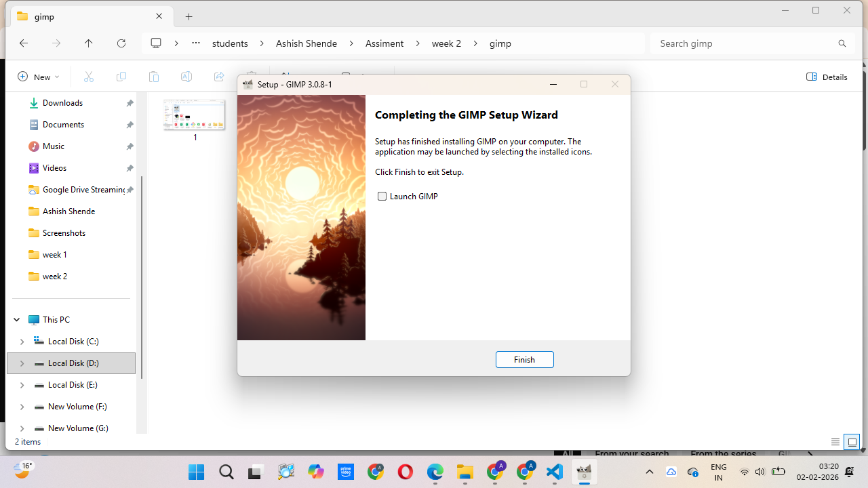Close the gimp File Explorer tab

pyautogui.click(x=159, y=16)
